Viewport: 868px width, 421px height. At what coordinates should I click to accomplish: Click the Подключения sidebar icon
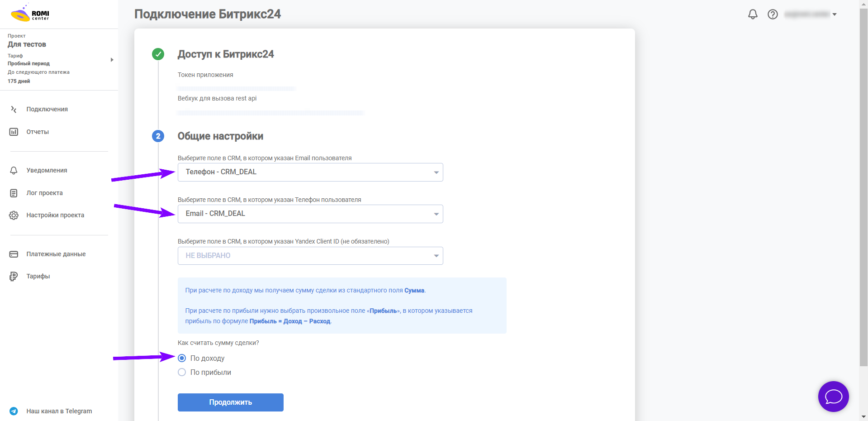14,109
